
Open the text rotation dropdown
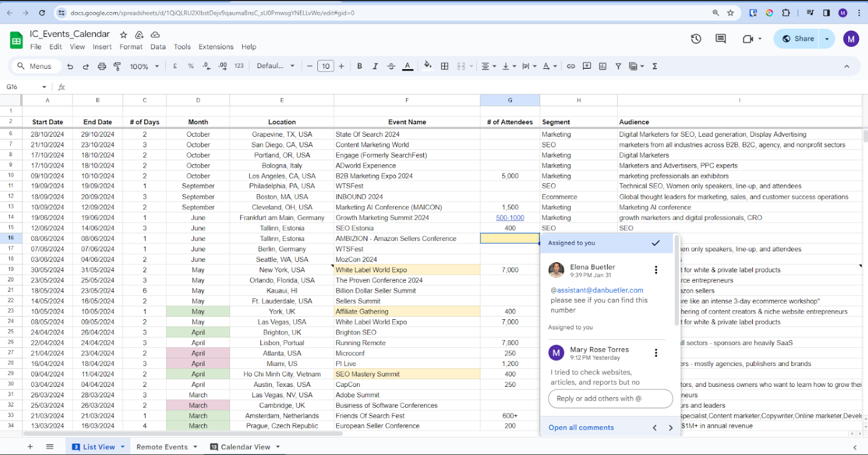[x=550, y=66]
